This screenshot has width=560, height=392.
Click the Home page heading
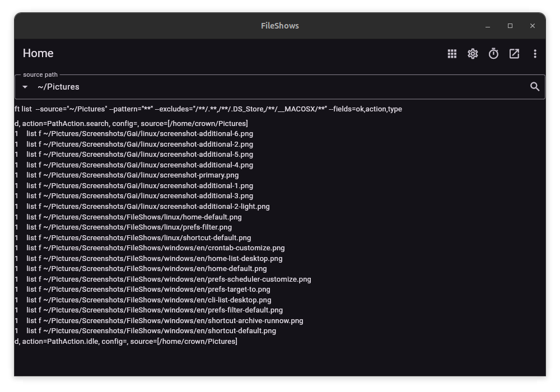38,53
